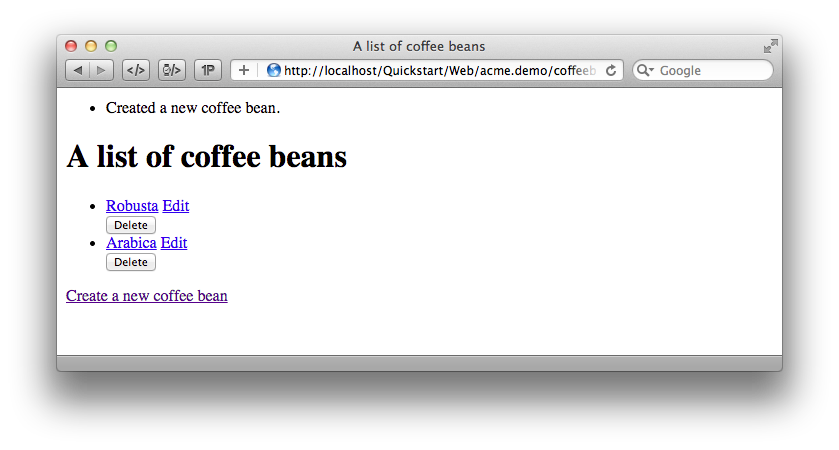Viewport: 839px width, 450px height.
Task: Open the Robusta coffee bean link
Action: pyautogui.click(x=132, y=206)
